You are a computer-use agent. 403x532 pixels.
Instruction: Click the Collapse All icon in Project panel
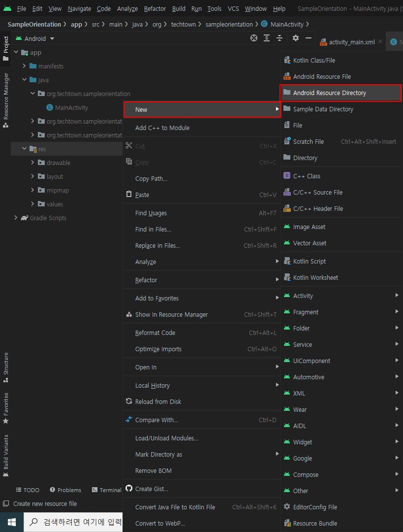pos(279,38)
